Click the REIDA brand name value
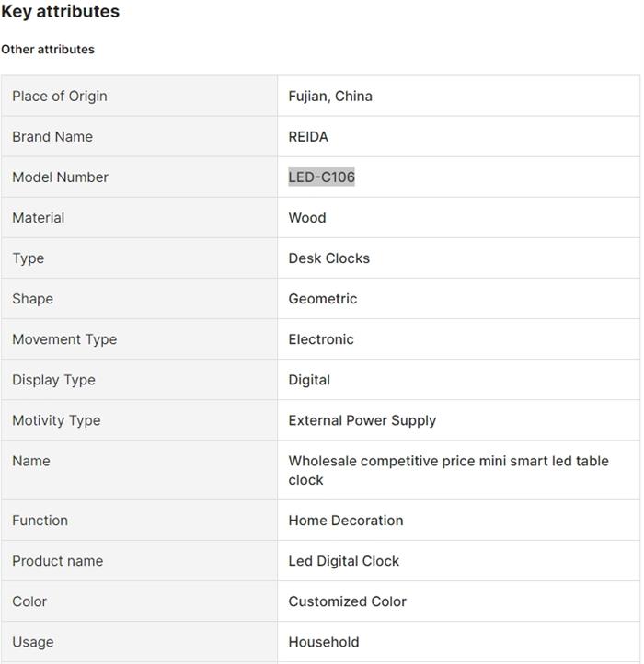The image size is (644, 664). click(308, 136)
